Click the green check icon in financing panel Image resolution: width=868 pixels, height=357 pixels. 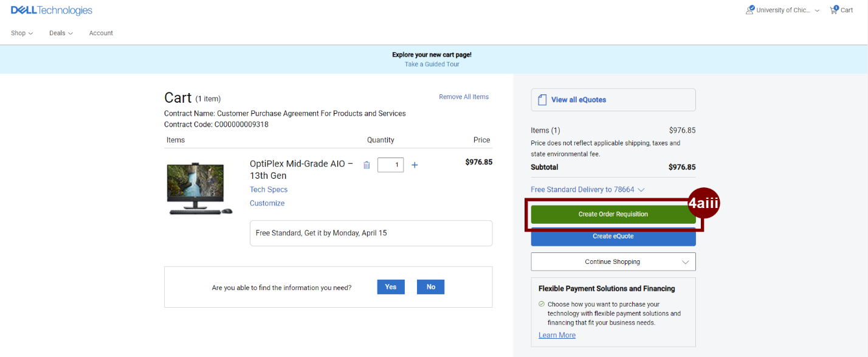(542, 303)
